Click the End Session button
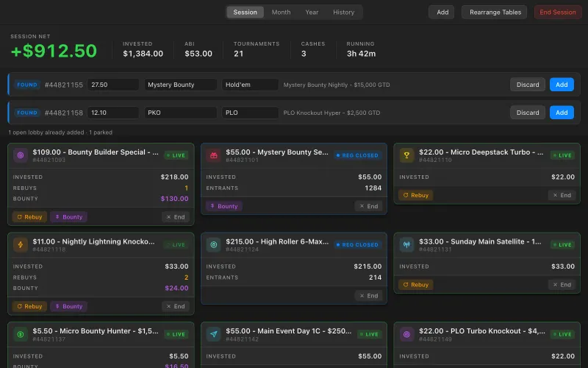This screenshot has height=368, width=588. click(558, 12)
